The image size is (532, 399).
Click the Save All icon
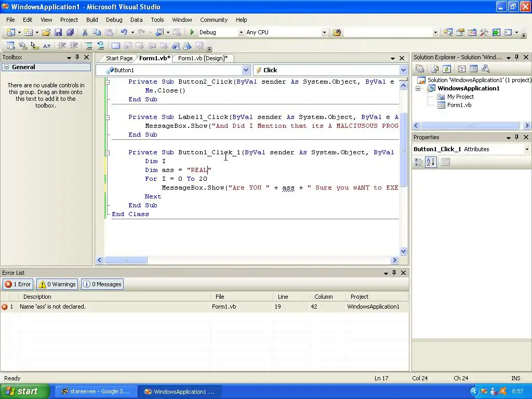tap(70, 32)
